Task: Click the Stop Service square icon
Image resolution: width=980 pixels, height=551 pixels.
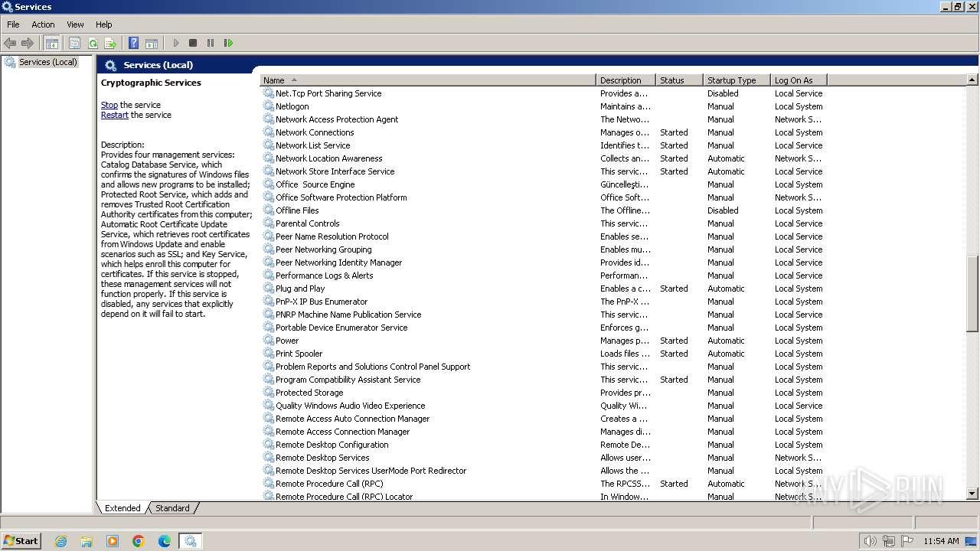Action: point(193,43)
